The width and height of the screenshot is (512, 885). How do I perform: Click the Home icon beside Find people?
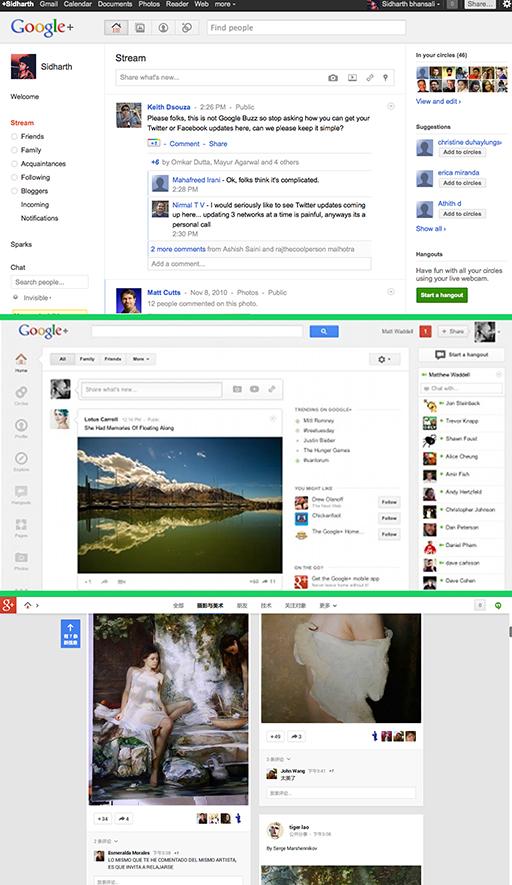coord(116,28)
